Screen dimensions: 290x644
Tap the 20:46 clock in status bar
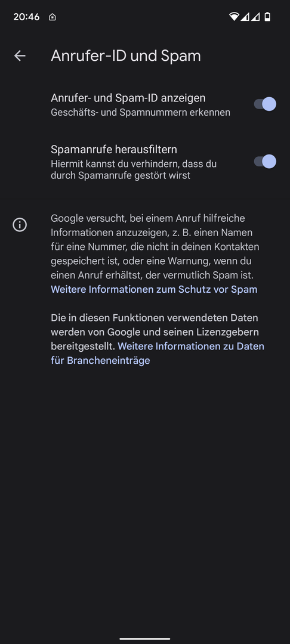coord(26,17)
